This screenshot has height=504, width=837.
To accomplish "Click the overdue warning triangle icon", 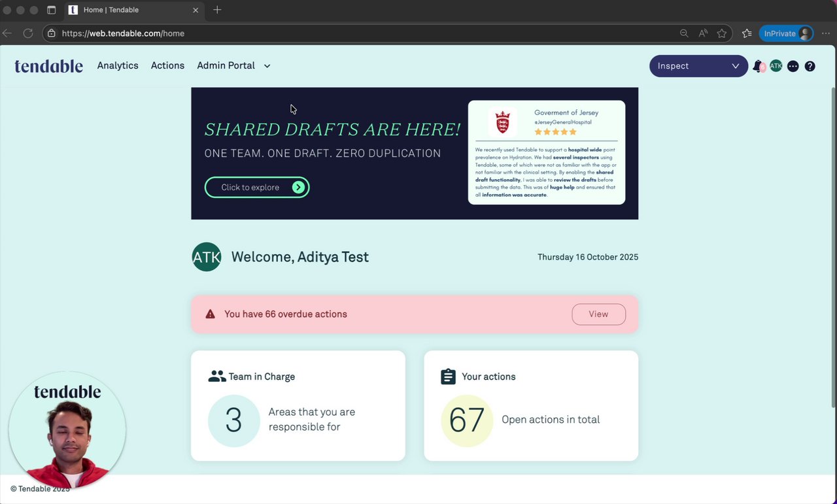I will pyautogui.click(x=210, y=314).
